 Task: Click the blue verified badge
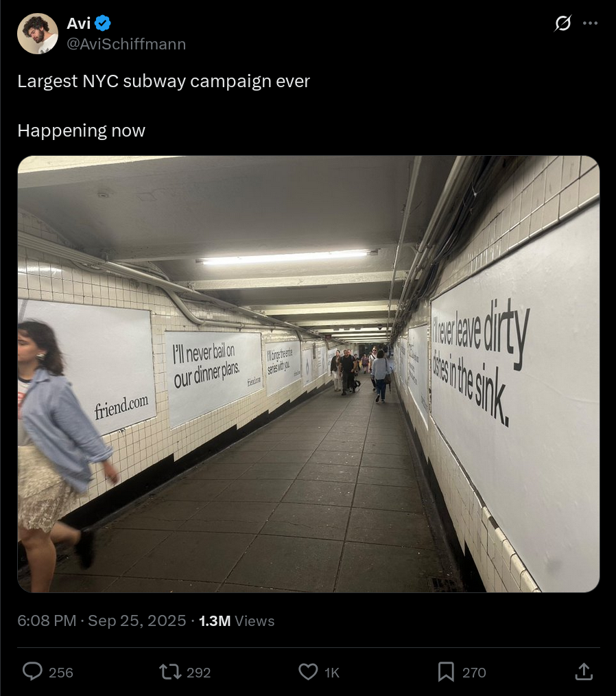(103, 23)
